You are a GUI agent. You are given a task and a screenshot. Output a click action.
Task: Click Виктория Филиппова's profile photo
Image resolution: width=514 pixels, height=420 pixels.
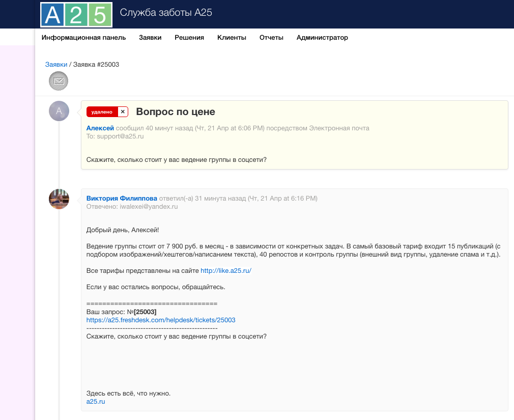click(x=59, y=199)
